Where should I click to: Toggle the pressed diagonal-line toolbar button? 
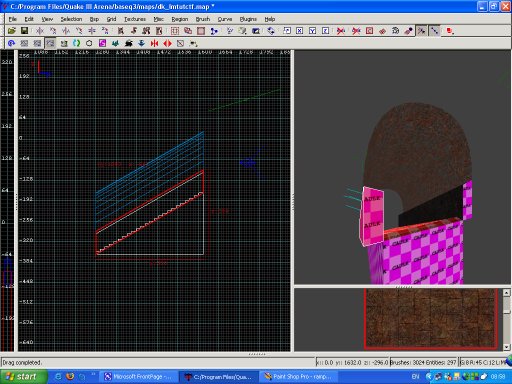point(434,31)
